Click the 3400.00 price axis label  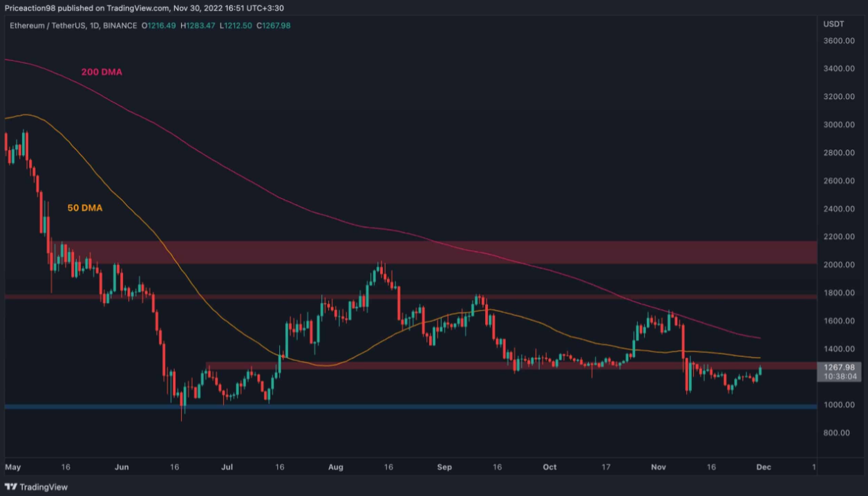[838, 68]
